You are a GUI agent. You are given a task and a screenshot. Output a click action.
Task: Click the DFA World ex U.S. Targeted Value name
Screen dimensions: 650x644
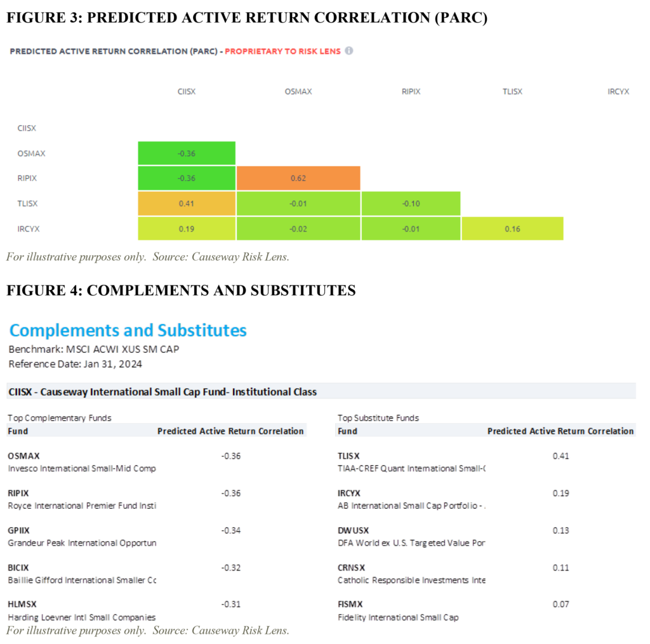[411, 543]
